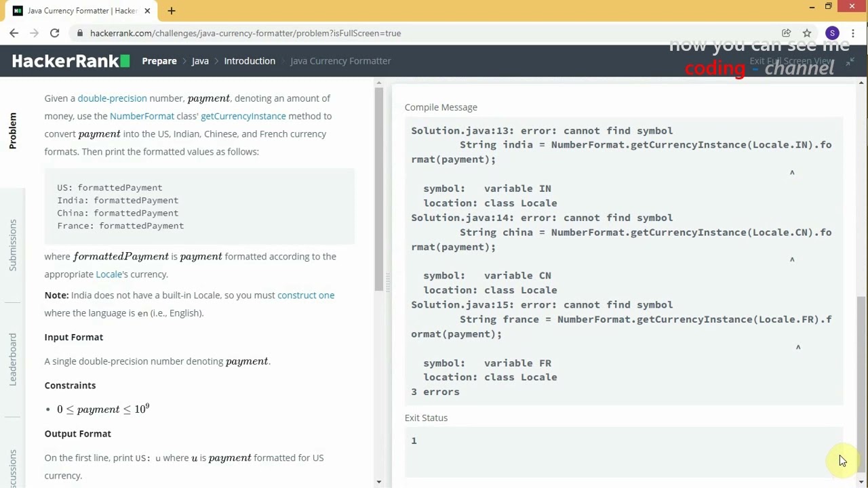Click the browser back arrow
Screen dimensions: 868x488
[14, 33]
